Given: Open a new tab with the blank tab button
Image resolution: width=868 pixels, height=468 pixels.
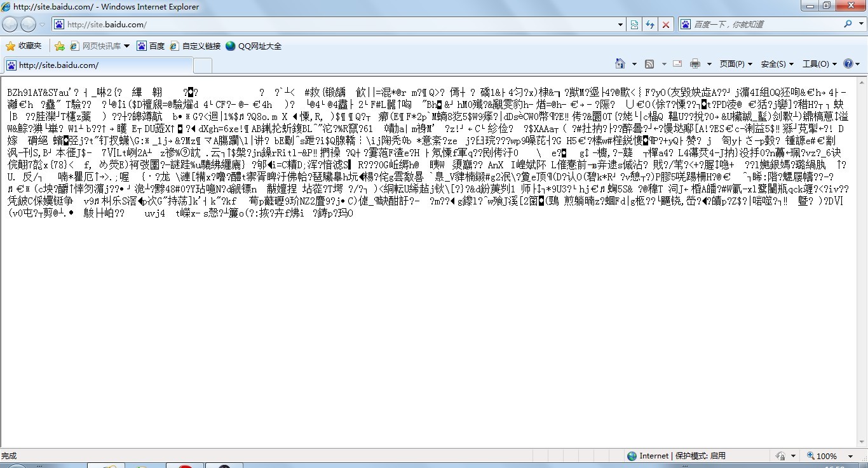Looking at the screenshot, I should pos(203,65).
